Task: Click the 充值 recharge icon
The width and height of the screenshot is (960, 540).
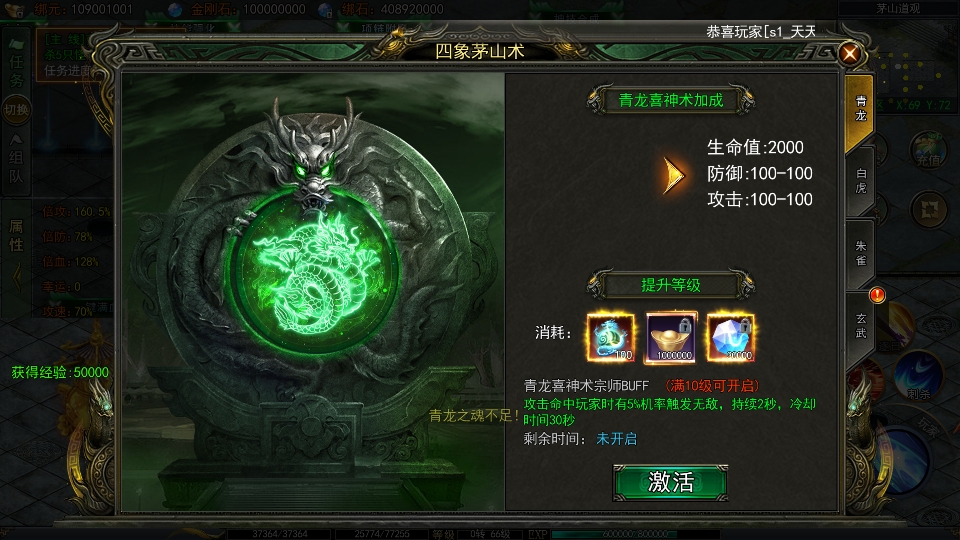Action: 928,150
